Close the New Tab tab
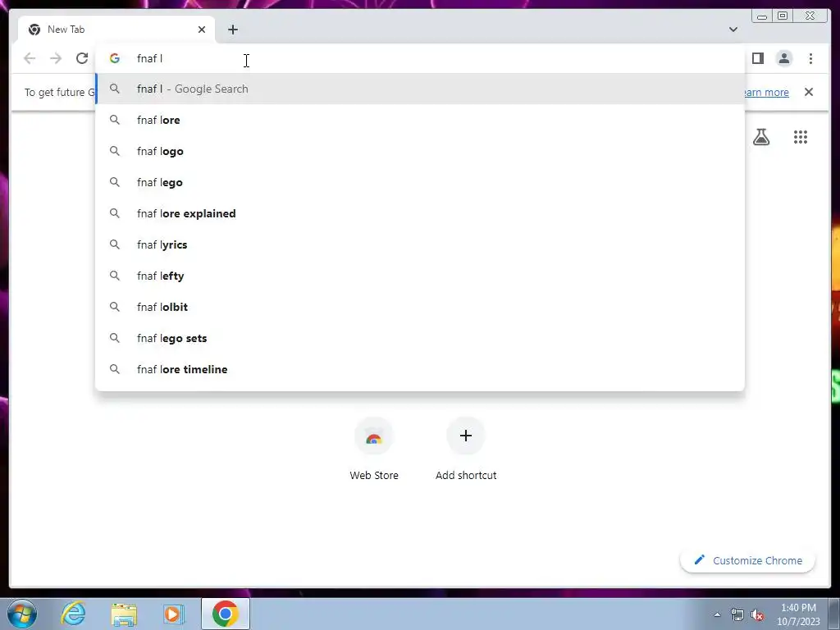840x630 pixels. 202,30
